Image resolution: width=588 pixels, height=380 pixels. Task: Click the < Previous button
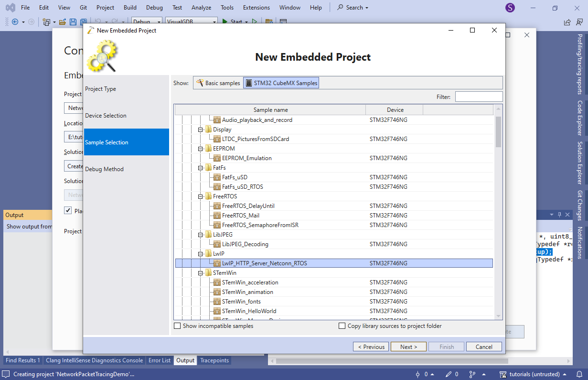pos(371,347)
